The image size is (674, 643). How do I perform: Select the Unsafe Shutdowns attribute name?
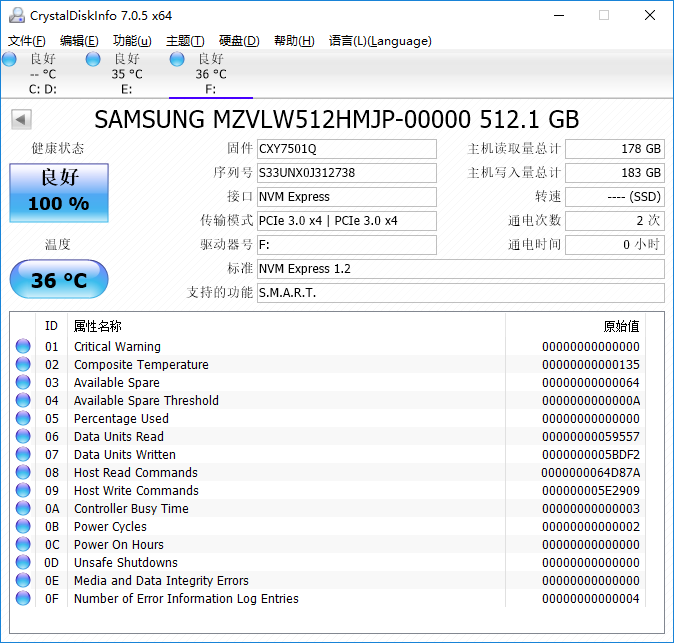[x=126, y=563]
